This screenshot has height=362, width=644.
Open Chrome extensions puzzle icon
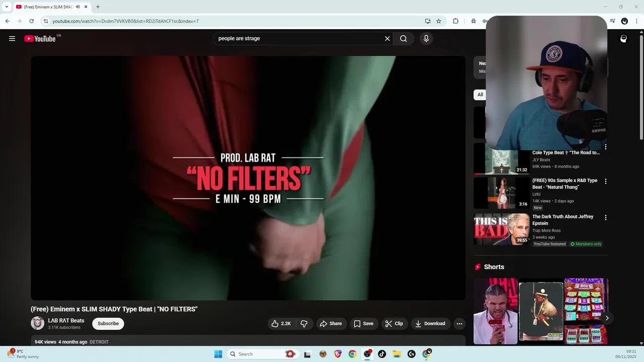point(455,21)
